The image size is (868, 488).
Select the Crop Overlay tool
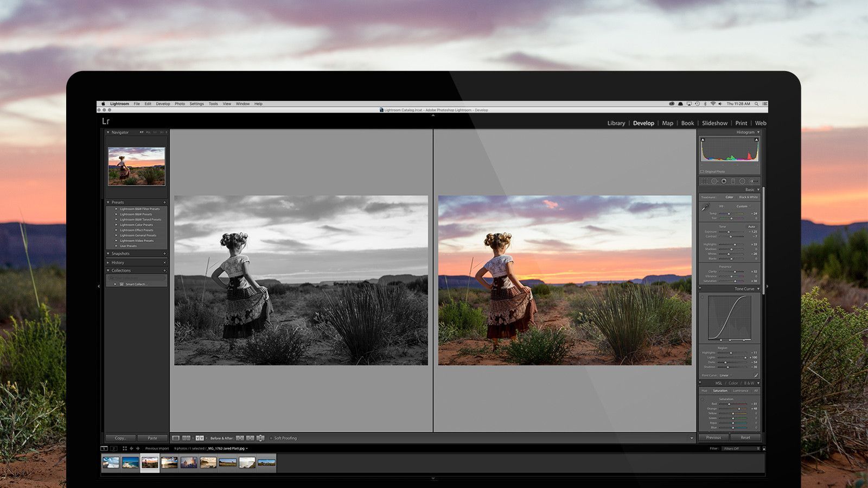[704, 181]
